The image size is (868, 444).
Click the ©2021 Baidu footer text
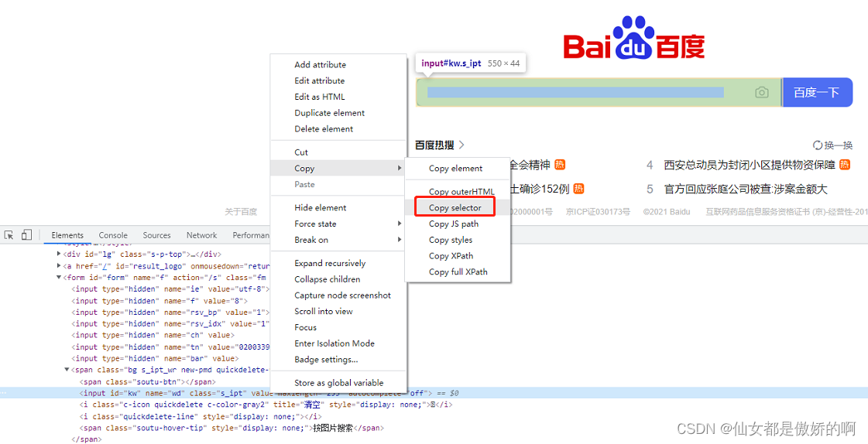(x=667, y=211)
